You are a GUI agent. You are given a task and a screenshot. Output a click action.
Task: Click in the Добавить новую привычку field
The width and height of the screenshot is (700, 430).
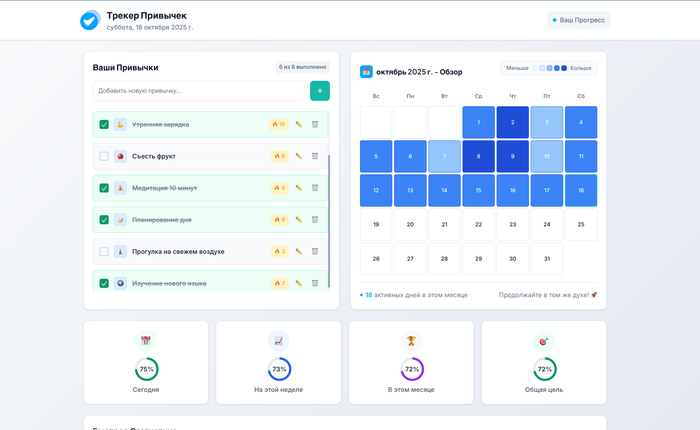coord(198,91)
